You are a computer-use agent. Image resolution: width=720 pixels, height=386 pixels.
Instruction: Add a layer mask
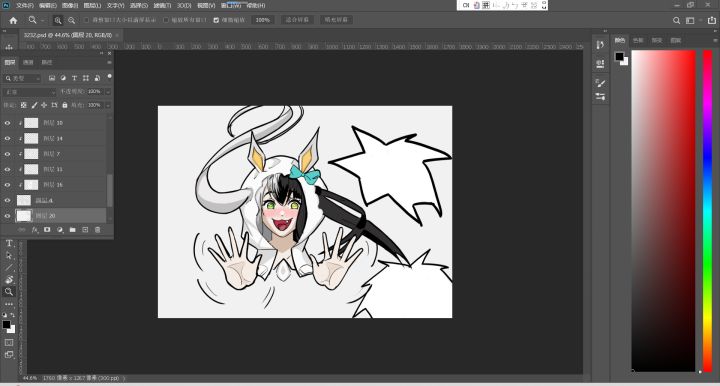point(47,230)
